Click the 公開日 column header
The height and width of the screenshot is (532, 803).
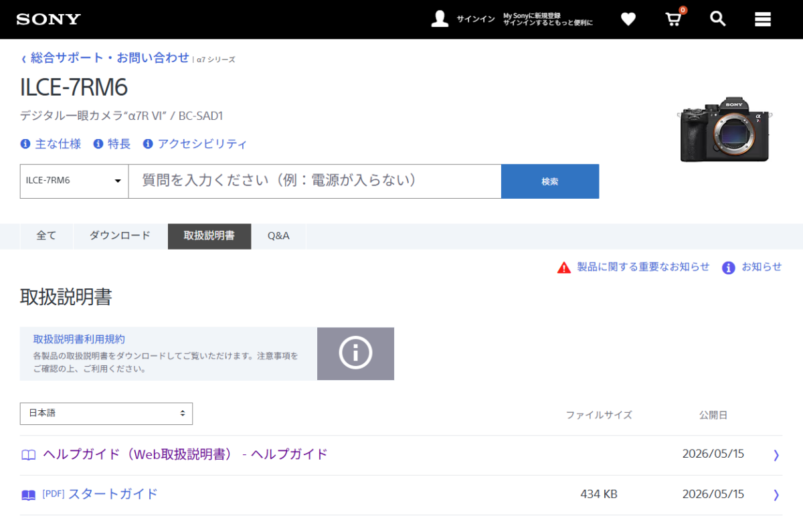click(713, 415)
